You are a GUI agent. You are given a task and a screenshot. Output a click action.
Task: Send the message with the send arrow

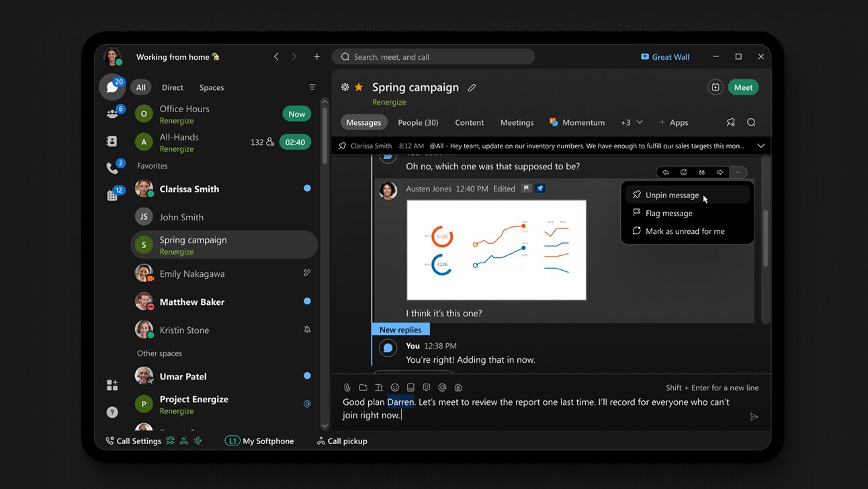pos(754,416)
